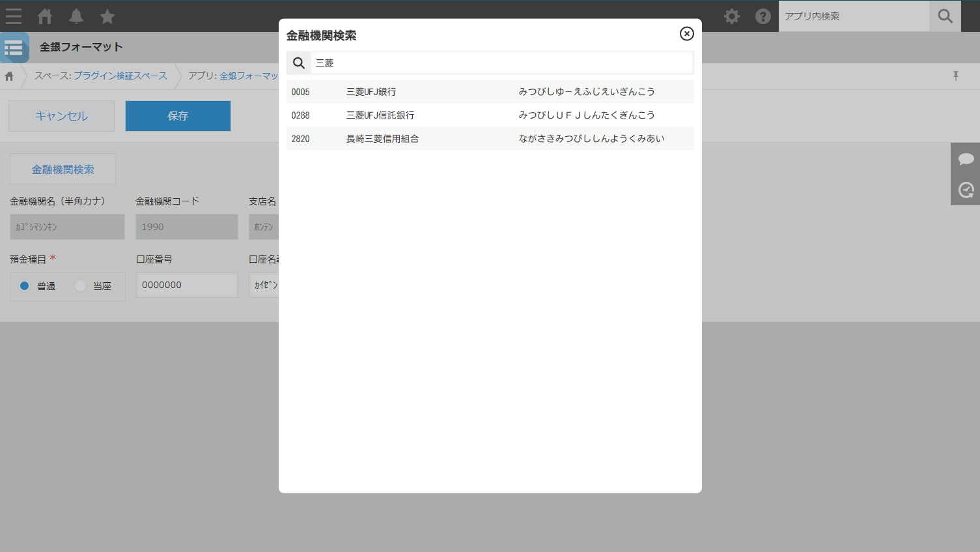980x552 pixels.
Task: Click reading みつびしゆーえふじえいぎんこう
Action: click(x=587, y=92)
